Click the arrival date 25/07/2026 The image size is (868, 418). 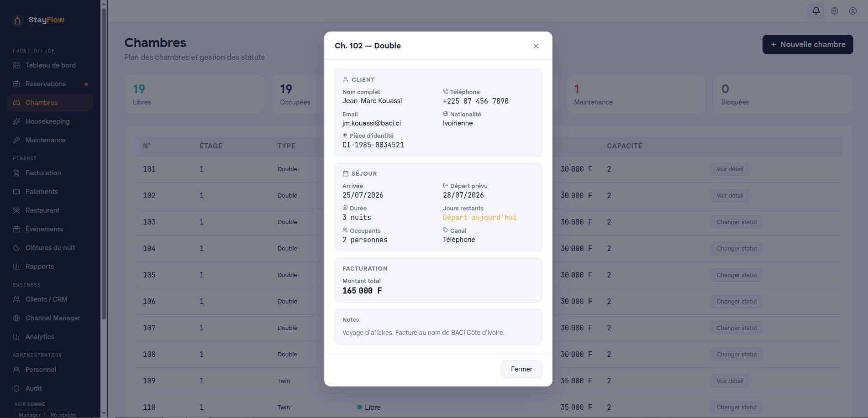(x=363, y=195)
